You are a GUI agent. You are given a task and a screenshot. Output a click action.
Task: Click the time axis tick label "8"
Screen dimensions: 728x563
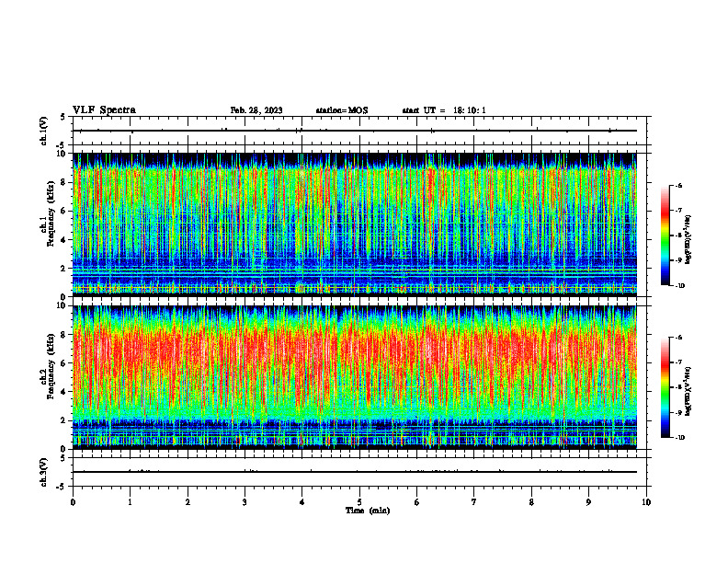[x=531, y=502]
